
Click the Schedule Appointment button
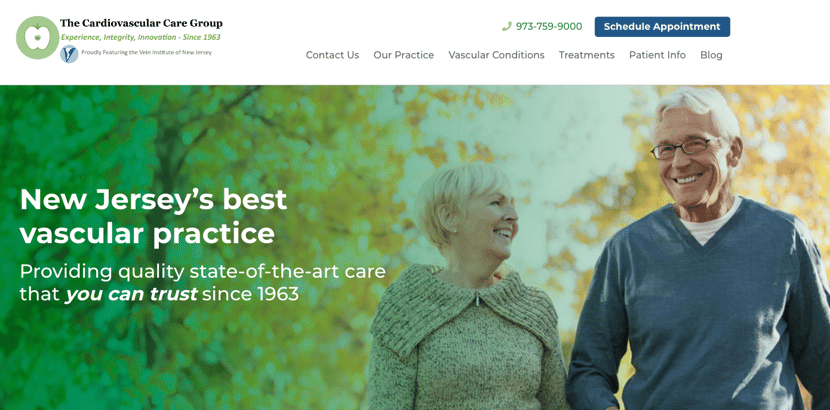click(662, 27)
